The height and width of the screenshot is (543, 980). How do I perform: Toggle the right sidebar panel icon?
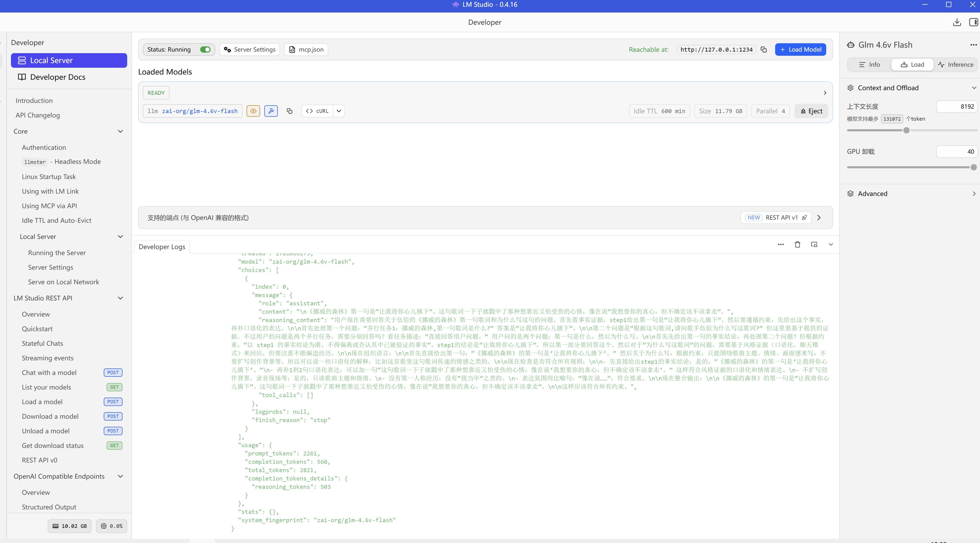(x=973, y=22)
